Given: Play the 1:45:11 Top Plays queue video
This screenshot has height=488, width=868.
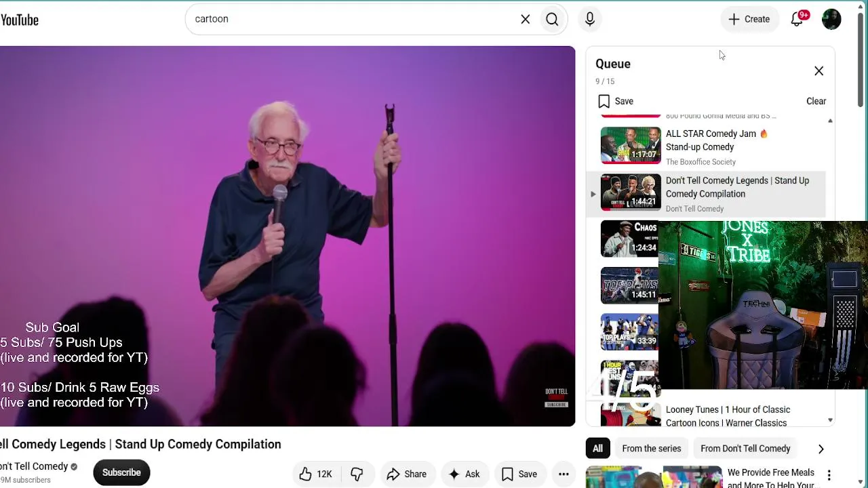Looking at the screenshot, I should 629,285.
